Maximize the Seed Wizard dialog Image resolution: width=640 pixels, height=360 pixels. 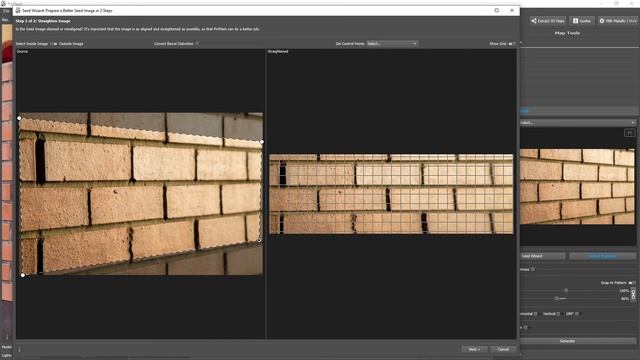[x=497, y=11]
